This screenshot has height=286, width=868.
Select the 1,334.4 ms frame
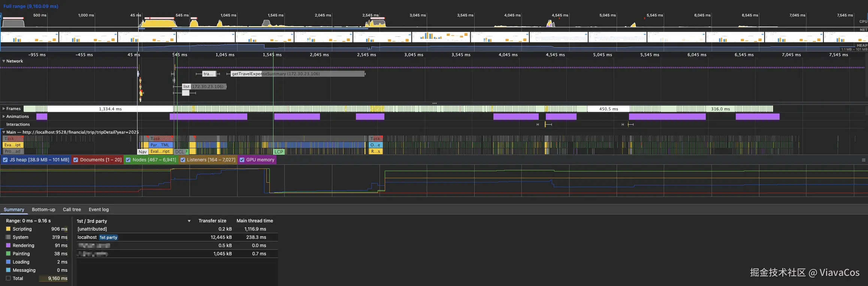coord(110,109)
